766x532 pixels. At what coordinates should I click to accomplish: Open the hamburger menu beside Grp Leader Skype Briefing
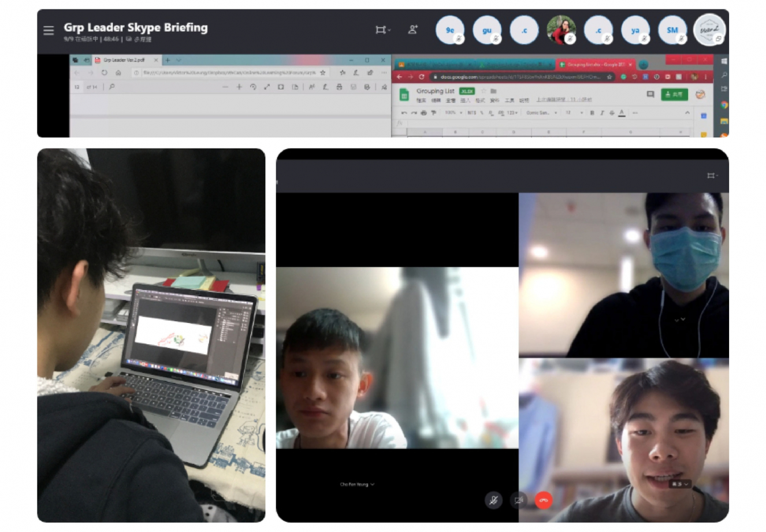pyautogui.click(x=49, y=30)
